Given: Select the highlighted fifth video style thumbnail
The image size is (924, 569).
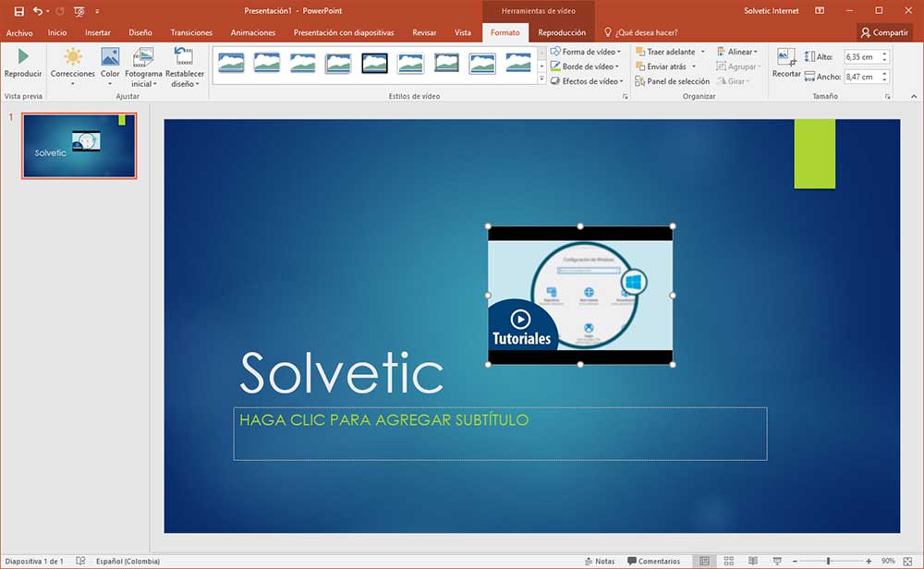Looking at the screenshot, I should click(375, 63).
